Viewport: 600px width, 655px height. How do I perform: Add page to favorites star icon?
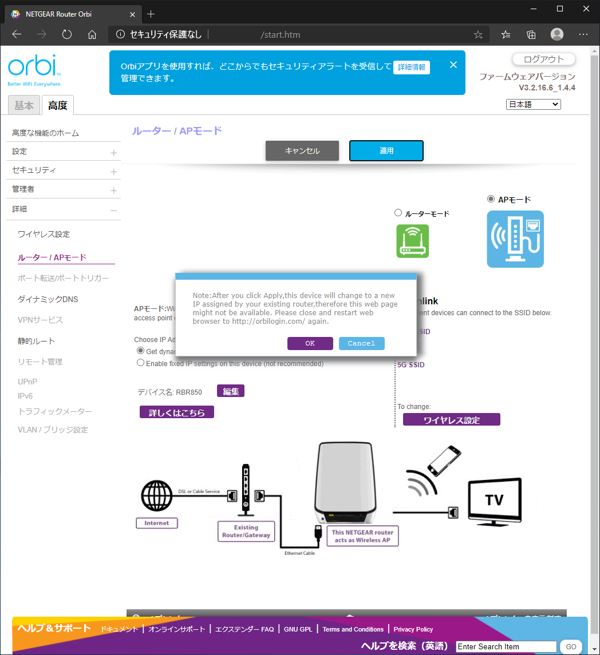click(478, 35)
